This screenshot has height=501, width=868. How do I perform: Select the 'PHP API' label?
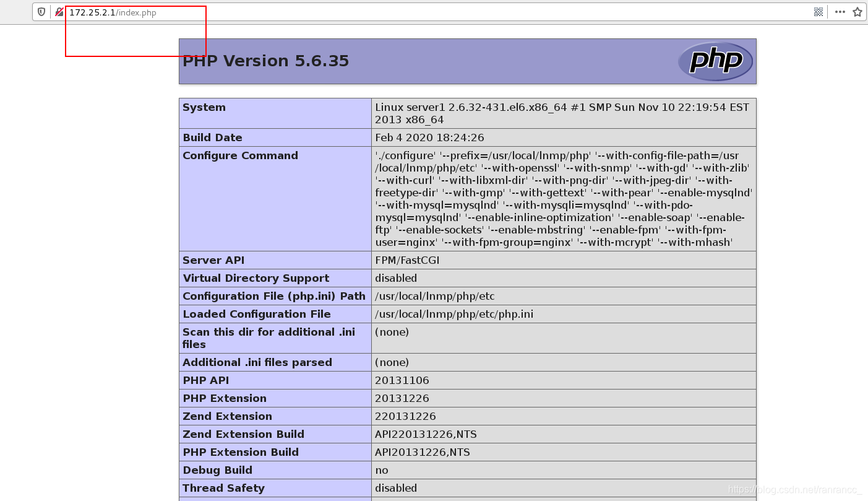[206, 380]
